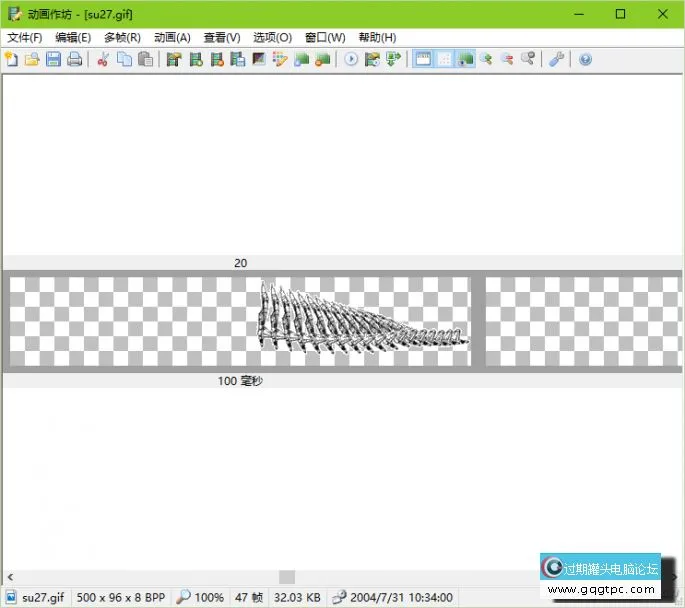Click the 47 帧 frame count entry
685x608 pixels.
coord(249,597)
